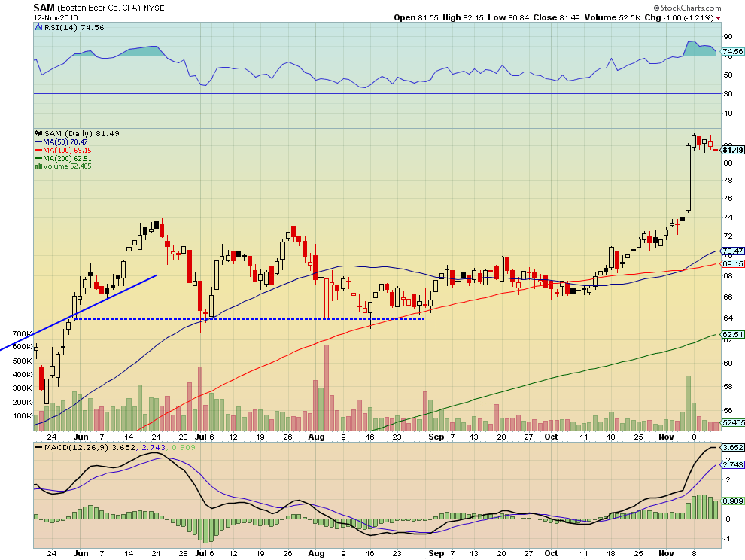Click the MA(100) 69.15 legend entry
This screenshot has width=745, height=560.
point(67,151)
